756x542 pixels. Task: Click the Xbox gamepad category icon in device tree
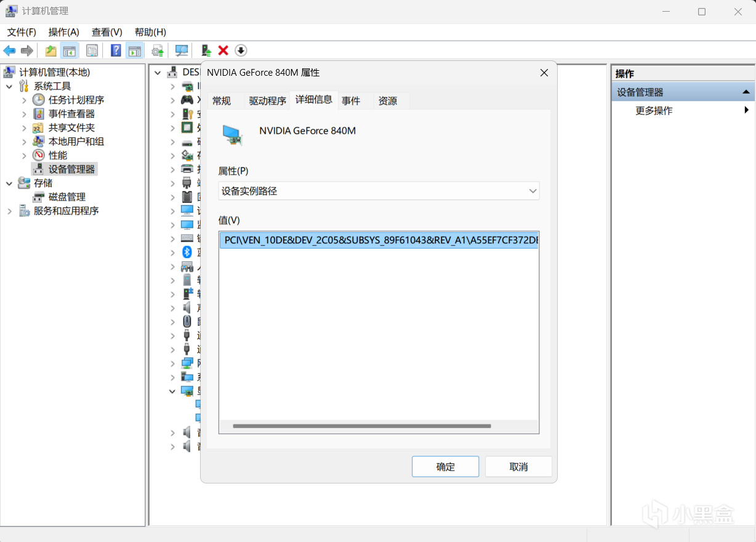pyautogui.click(x=187, y=100)
